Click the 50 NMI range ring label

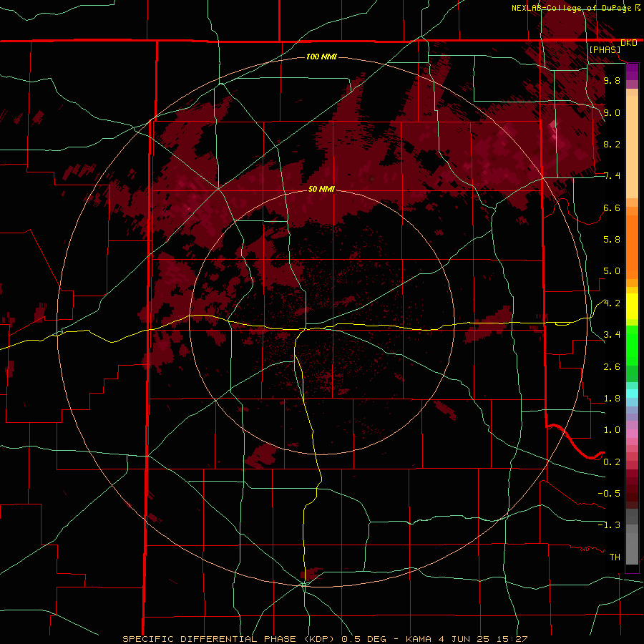click(x=321, y=190)
